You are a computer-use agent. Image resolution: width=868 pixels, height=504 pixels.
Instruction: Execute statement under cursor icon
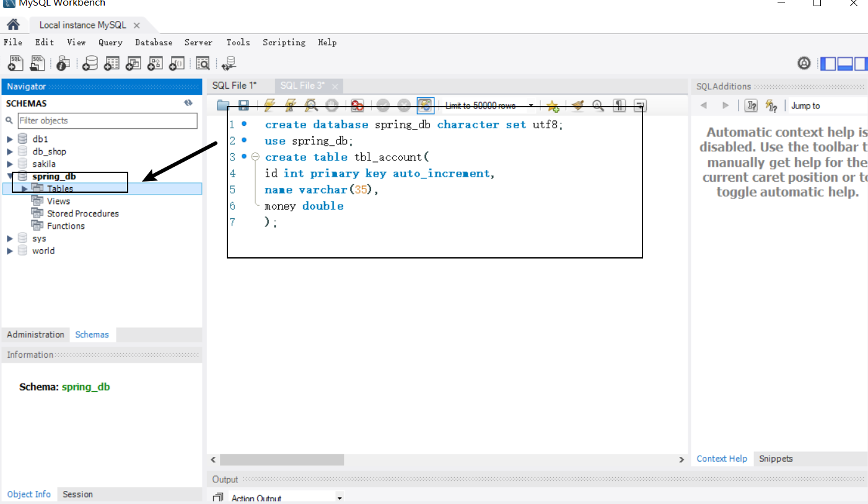click(x=290, y=105)
